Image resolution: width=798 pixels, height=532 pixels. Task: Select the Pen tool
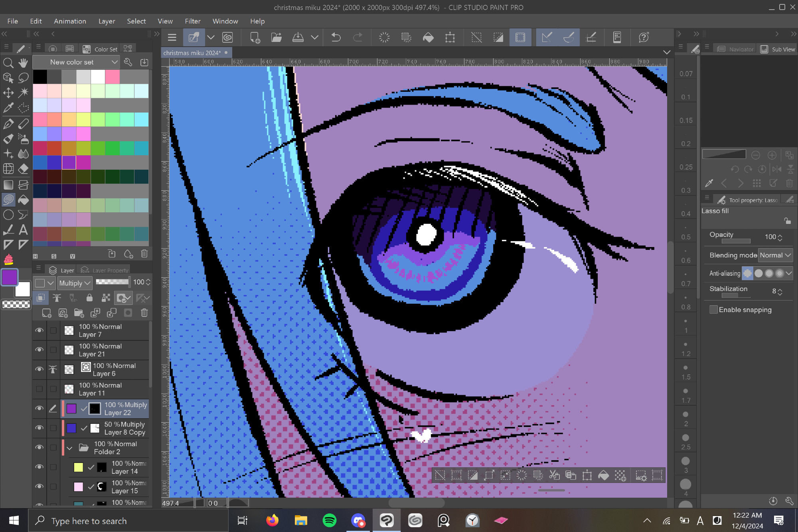(x=8, y=124)
